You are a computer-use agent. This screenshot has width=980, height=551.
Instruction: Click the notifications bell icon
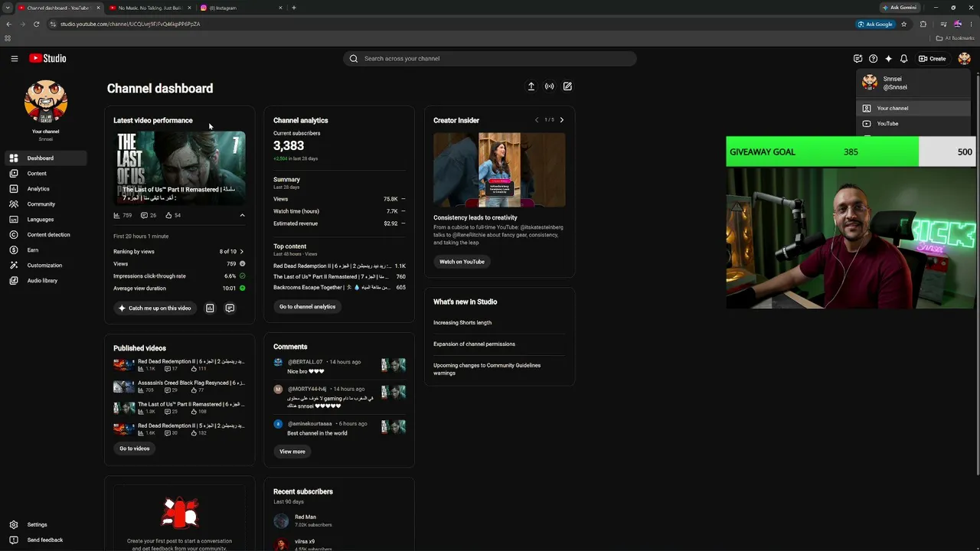tap(903, 58)
